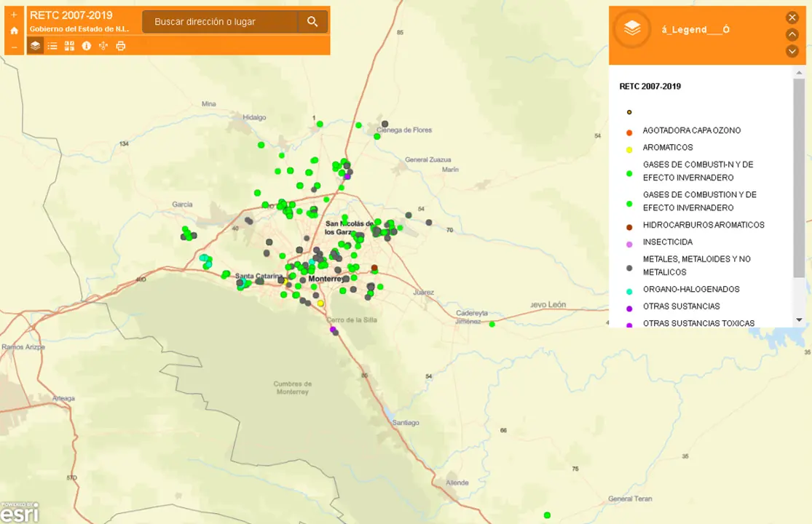Click the Esri logo link
The height and width of the screenshot is (524, 812).
pyautogui.click(x=20, y=512)
